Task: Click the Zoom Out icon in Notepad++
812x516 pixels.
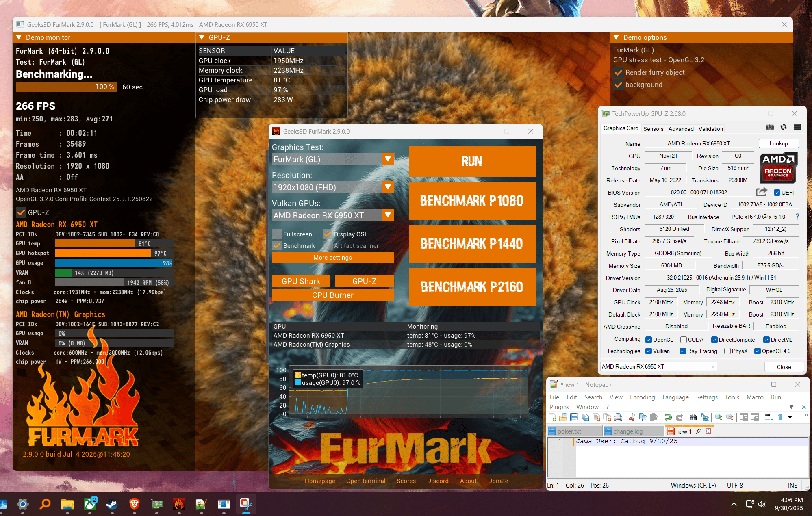Action: pos(729,417)
